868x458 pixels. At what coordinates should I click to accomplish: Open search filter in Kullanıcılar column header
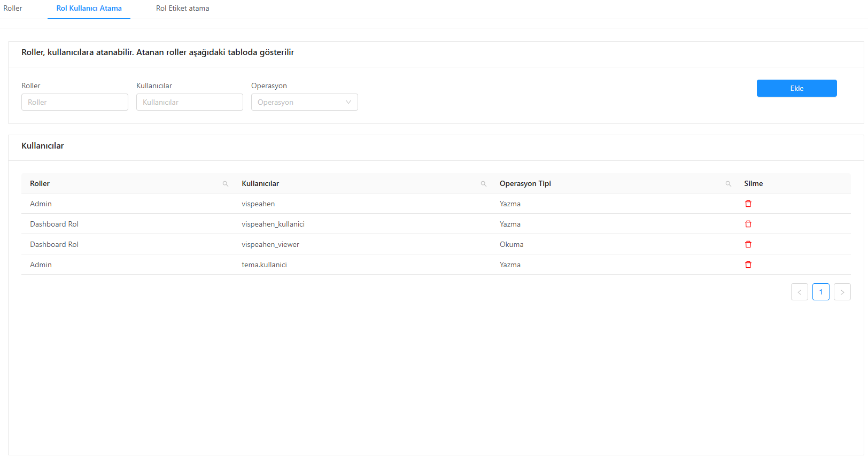pos(484,184)
